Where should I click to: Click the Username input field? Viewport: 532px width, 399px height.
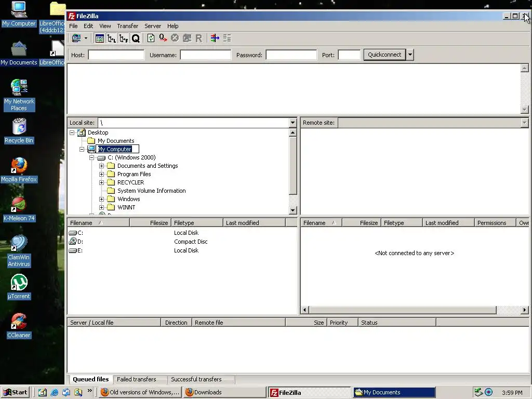pyautogui.click(x=206, y=55)
